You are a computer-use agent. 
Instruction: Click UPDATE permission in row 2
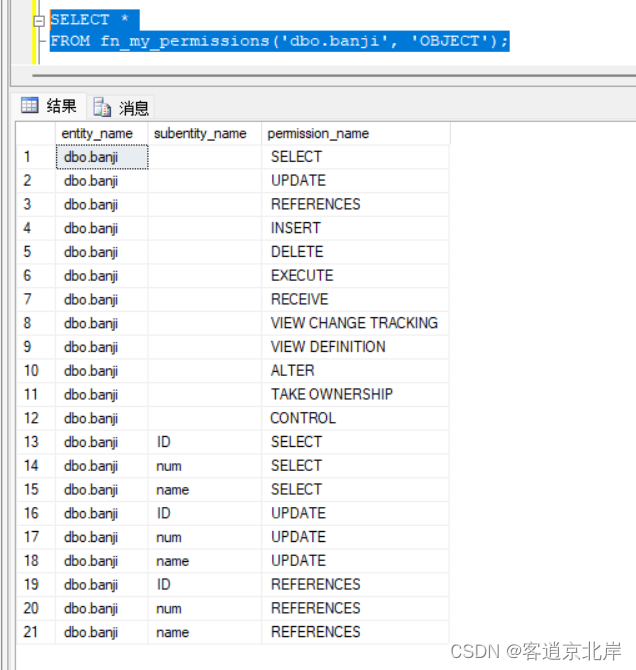(x=356, y=180)
